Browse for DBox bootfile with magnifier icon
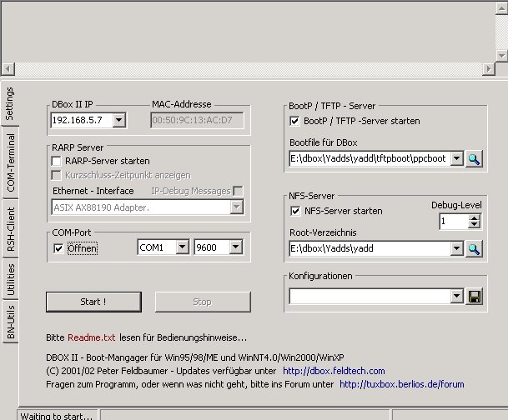 (x=474, y=159)
